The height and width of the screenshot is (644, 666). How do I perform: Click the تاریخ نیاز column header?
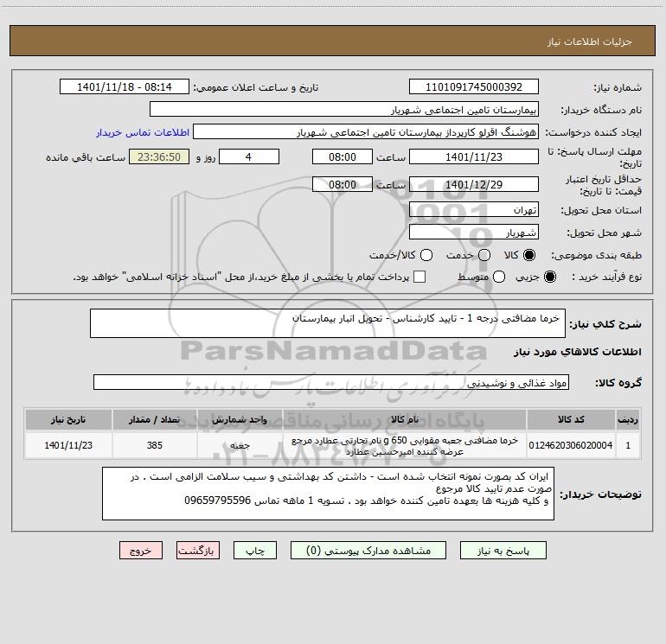pos(68,419)
